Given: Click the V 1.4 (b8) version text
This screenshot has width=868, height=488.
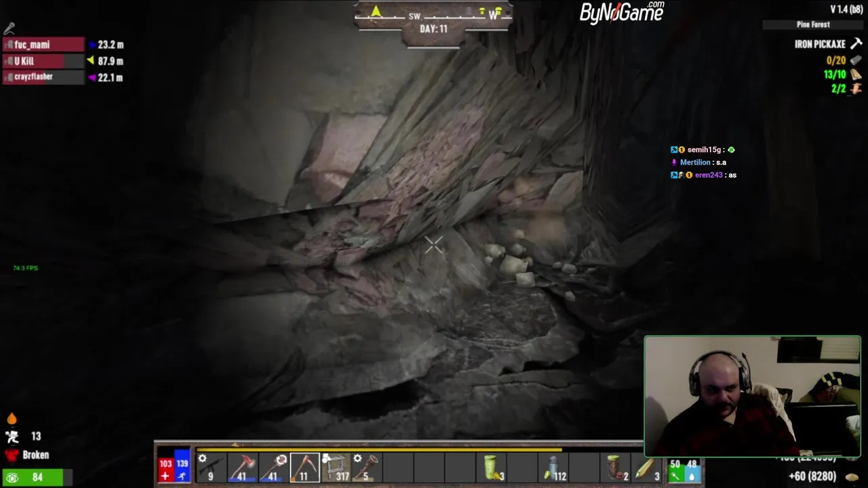Looking at the screenshot, I should tap(847, 9).
